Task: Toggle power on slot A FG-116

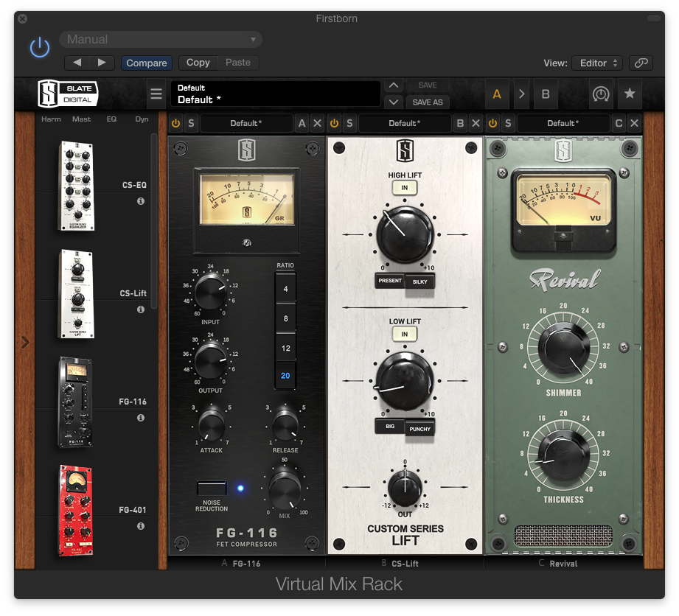Action: [x=175, y=123]
